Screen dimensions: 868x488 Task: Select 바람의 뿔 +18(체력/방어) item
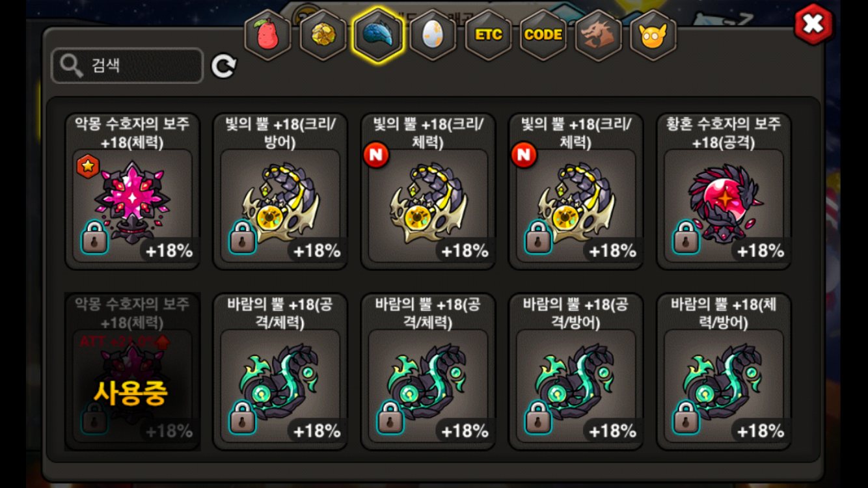(x=724, y=372)
